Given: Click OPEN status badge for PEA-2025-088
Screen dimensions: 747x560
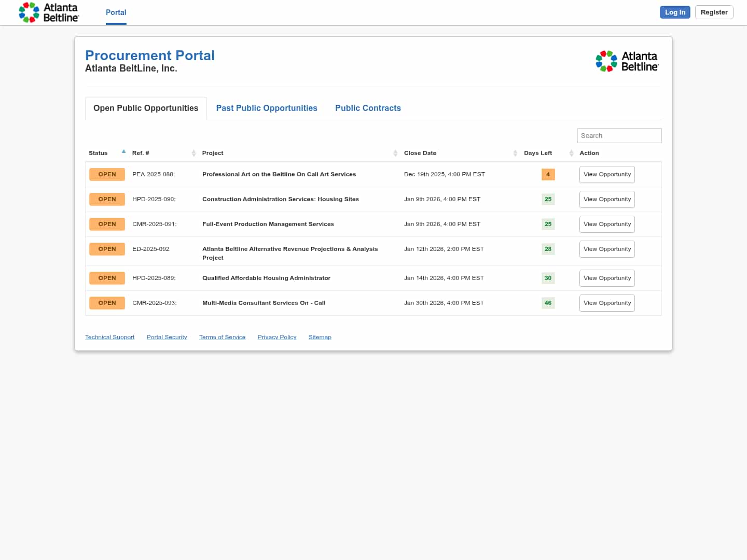Looking at the screenshot, I should click(107, 174).
